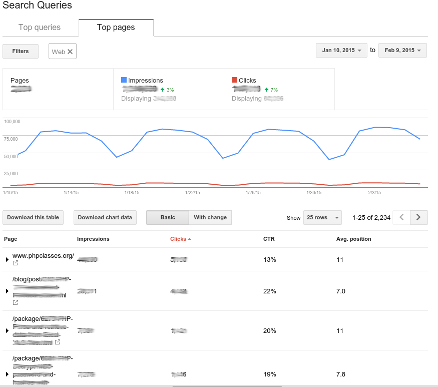Expand the www.phpclasses.org/ row
438x387 pixels.
pyautogui.click(x=7, y=259)
